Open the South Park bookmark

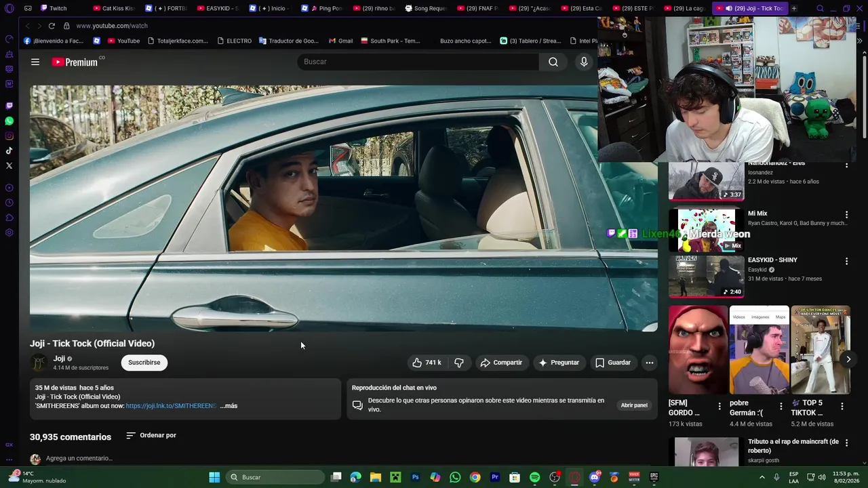pos(390,41)
